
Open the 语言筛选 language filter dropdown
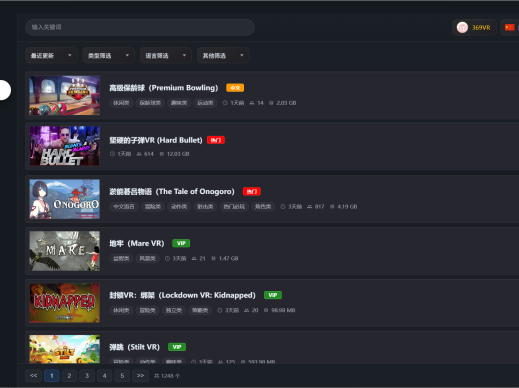[x=166, y=55]
